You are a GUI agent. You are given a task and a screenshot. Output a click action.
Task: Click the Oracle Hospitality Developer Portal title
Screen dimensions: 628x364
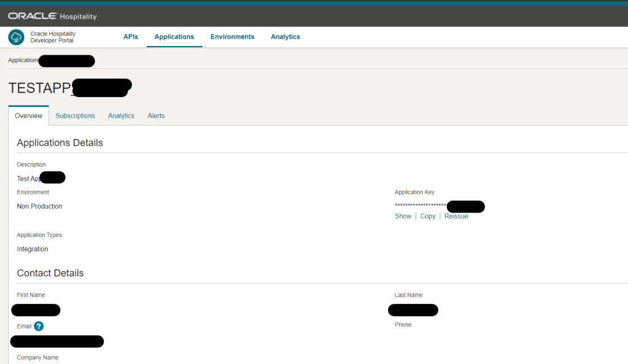point(53,37)
